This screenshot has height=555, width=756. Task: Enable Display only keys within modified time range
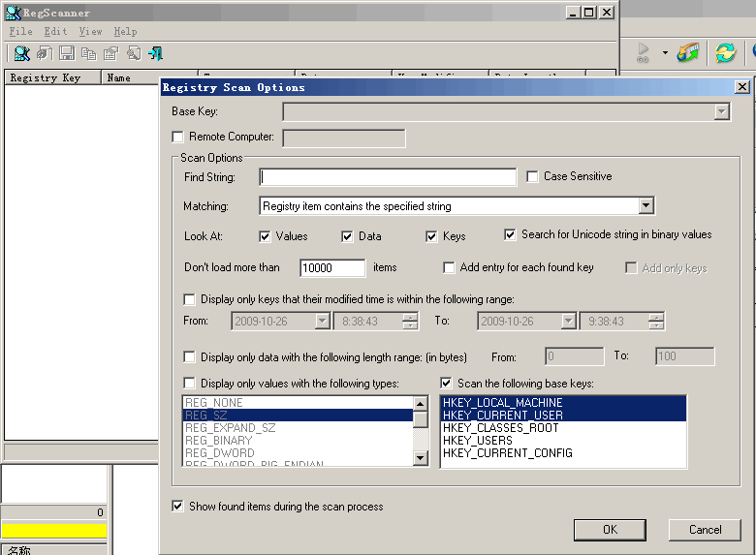189,299
